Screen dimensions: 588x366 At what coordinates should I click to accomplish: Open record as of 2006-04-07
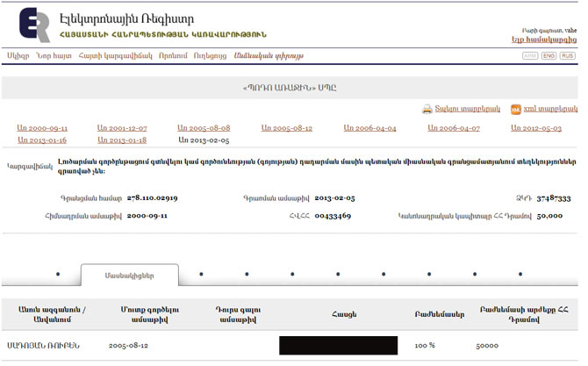(x=454, y=128)
